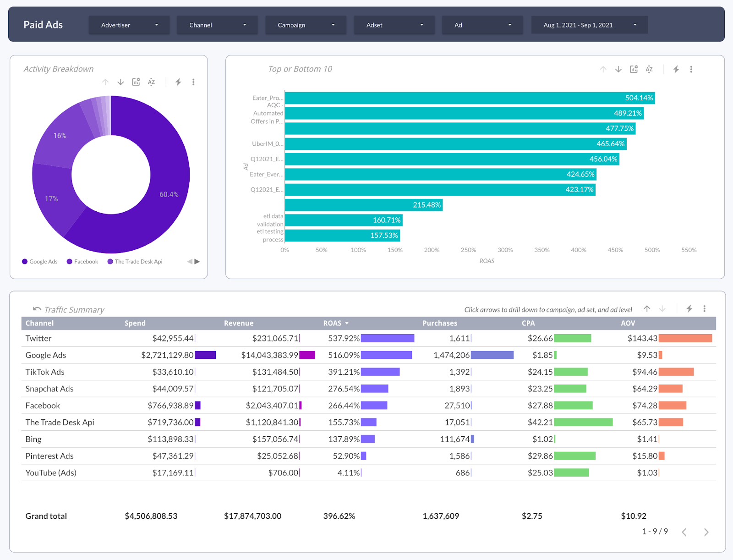Image resolution: width=733 pixels, height=560 pixels.
Task: Click the undo arrow beside Traffic Summary title
Action: pos(37,308)
